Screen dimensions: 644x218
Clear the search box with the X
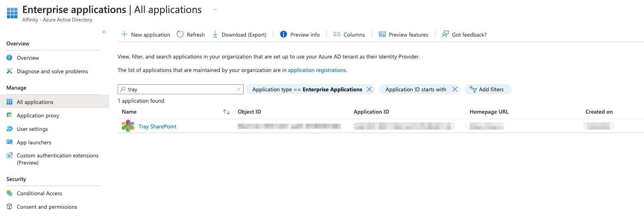coord(239,89)
